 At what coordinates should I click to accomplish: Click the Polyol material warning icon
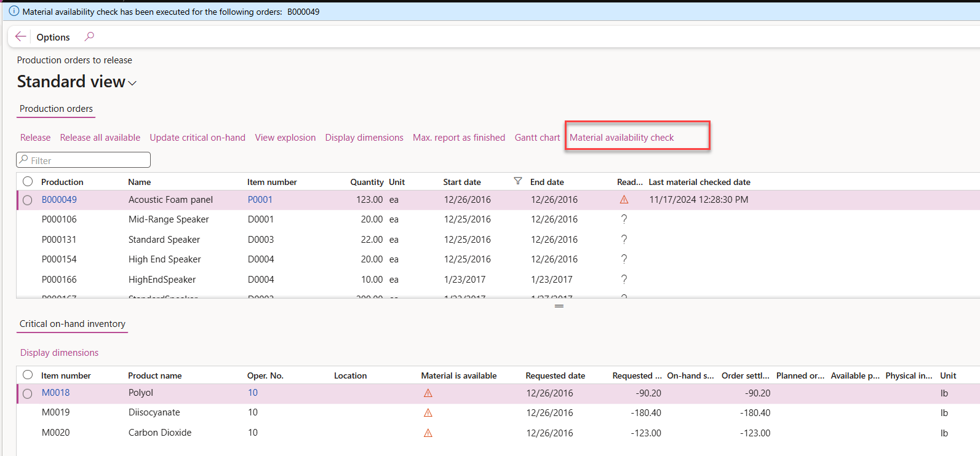coord(428,393)
